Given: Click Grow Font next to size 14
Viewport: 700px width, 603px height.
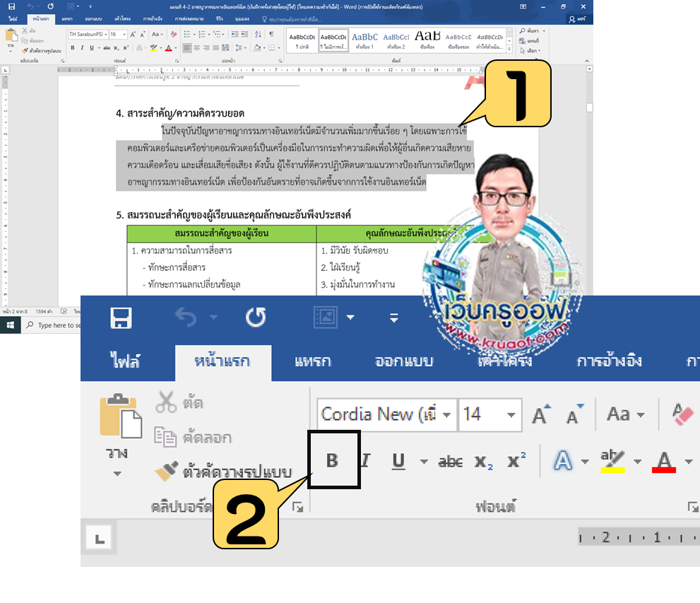Looking at the screenshot, I should point(540,414).
